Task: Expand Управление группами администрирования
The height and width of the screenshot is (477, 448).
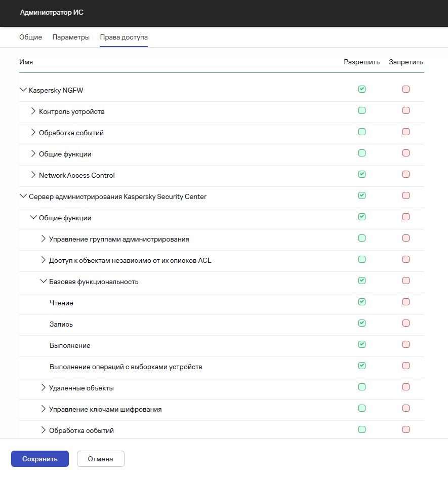Action: click(x=43, y=239)
